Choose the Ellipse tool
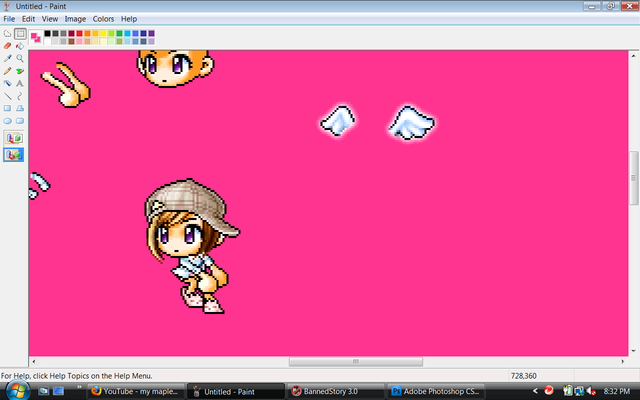This screenshot has width=640, height=400. point(7,121)
